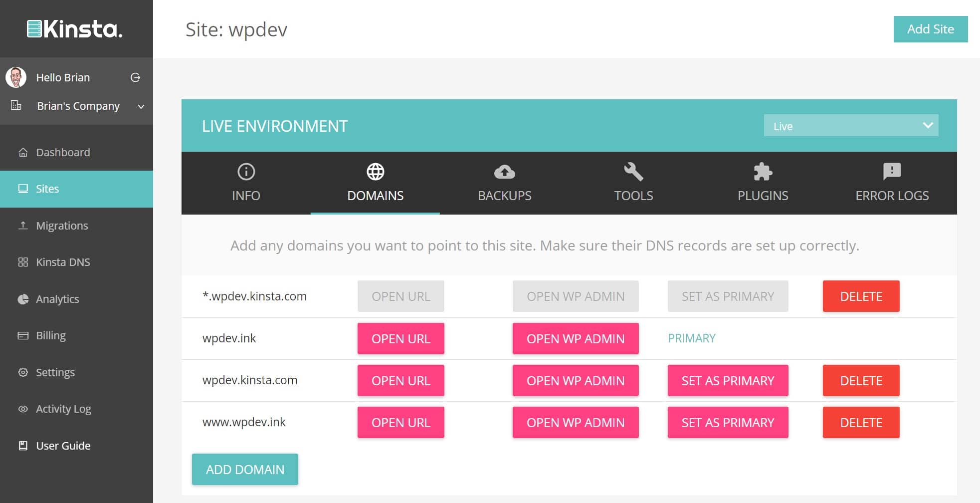Open User Guide in the sidebar
The height and width of the screenshot is (503, 980).
[x=76, y=446]
